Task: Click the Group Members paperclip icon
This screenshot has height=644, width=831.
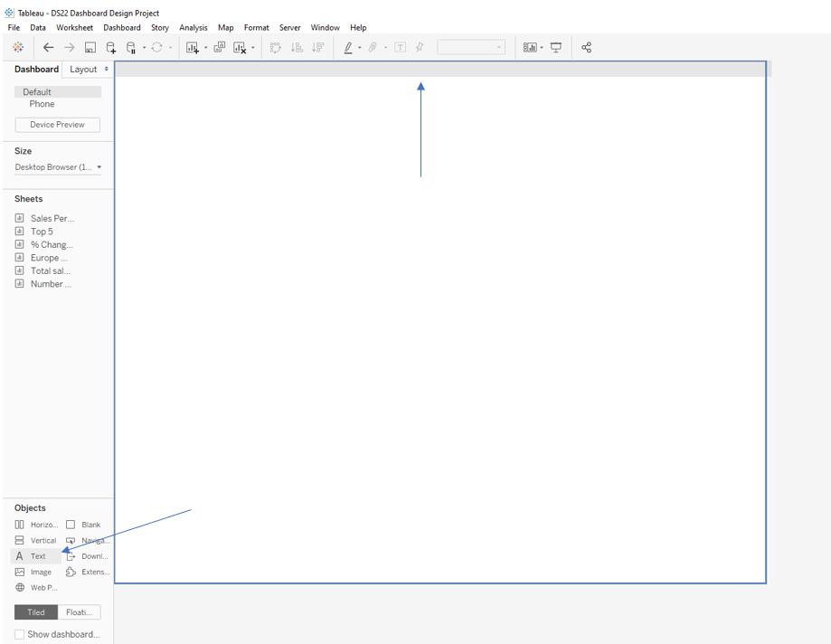Action: pyautogui.click(x=373, y=47)
